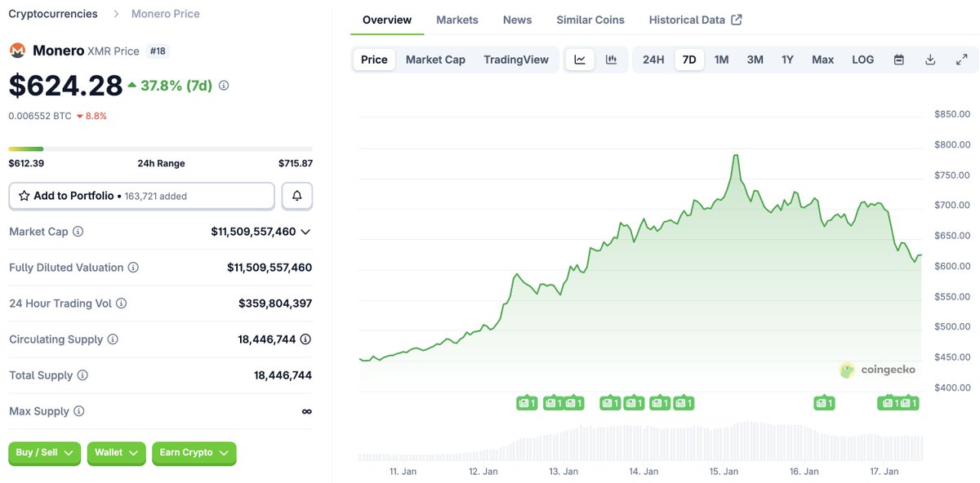
Task: Select the 24H time range
Action: [653, 60]
